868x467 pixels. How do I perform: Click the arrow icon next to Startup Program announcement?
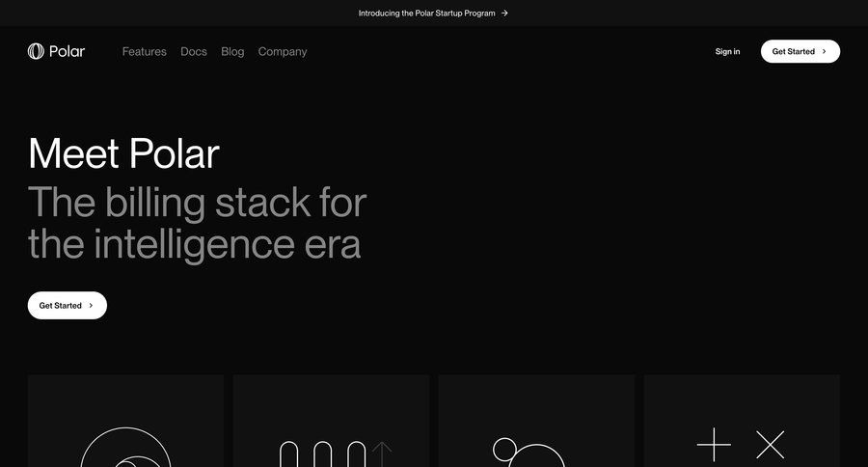pyautogui.click(x=504, y=13)
